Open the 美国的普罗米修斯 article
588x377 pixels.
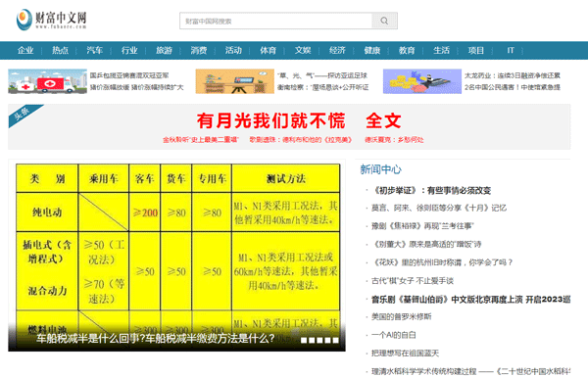(x=401, y=316)
